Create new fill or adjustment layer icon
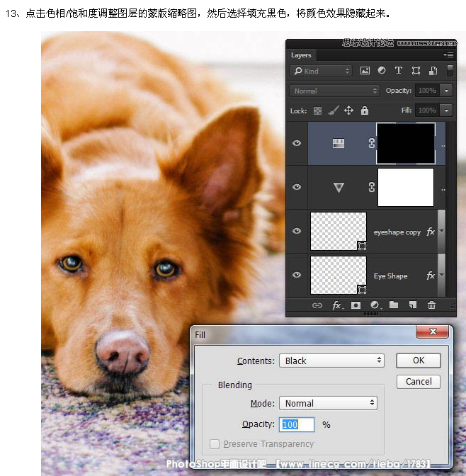The image size is (466, 476). pyautogui.click(x=375, y=305)
